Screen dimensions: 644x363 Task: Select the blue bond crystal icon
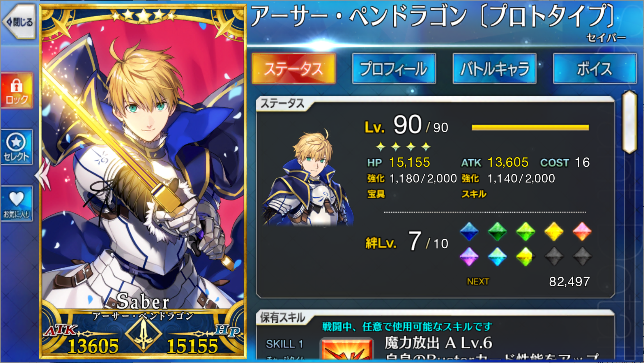(469, 231)
